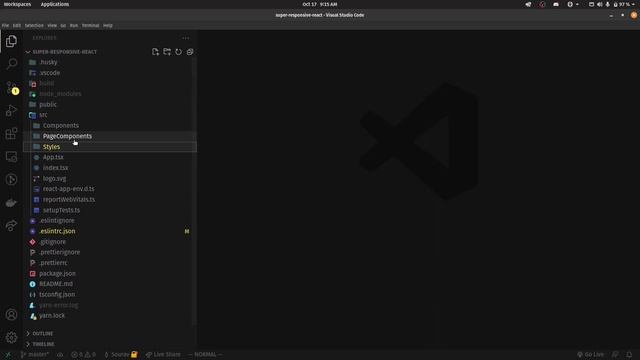Refresh the Explorer file tree
This screenshot has height=360, width=640.
[178, 52]
